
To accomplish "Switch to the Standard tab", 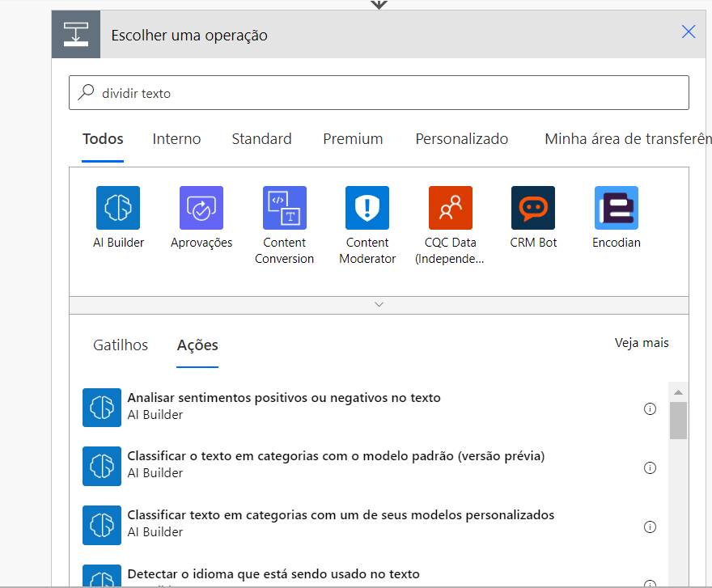I will [261, 139].
